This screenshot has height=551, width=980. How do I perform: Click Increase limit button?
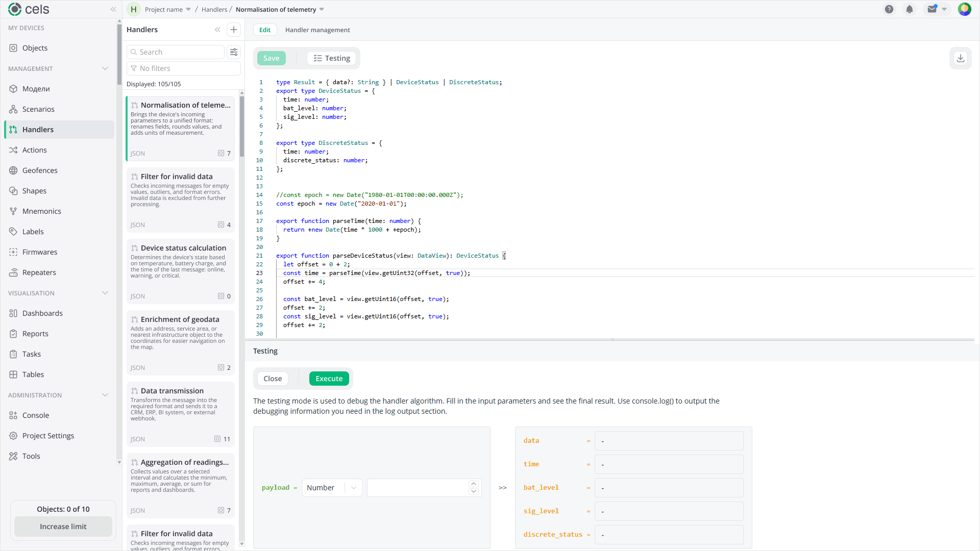coord(63,527)
